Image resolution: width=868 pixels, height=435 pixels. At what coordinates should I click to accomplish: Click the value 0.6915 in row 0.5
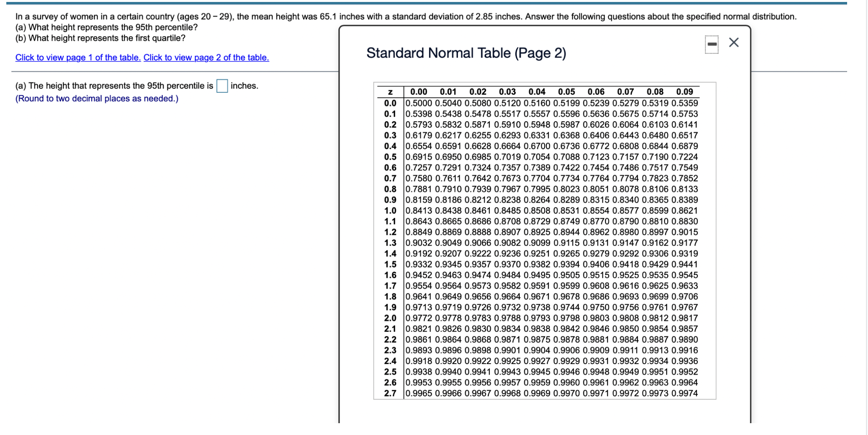418,157
